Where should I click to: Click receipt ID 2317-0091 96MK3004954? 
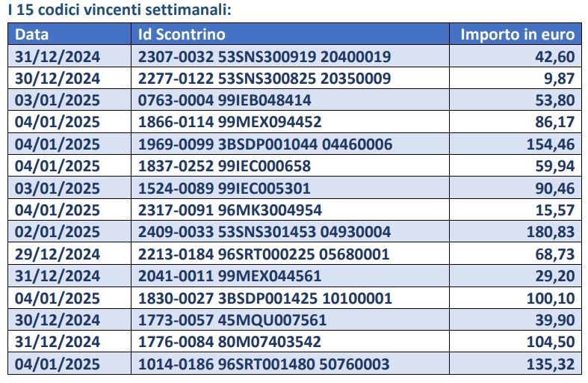tap(230, 210)
